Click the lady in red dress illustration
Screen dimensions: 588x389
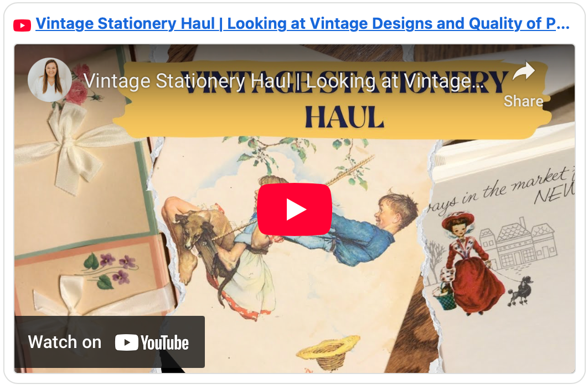pyautogui.click(x=472, y=263)
